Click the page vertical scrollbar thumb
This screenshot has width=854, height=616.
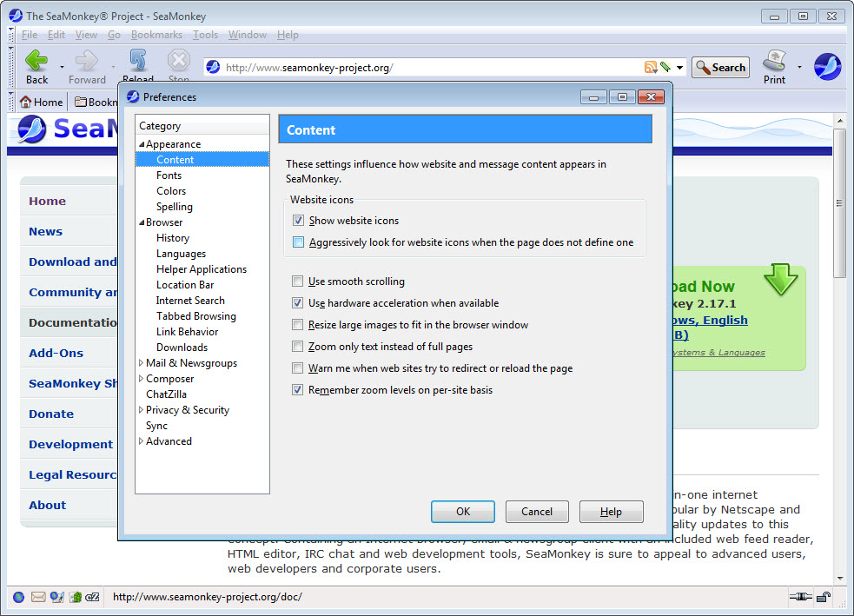(839, 203)
